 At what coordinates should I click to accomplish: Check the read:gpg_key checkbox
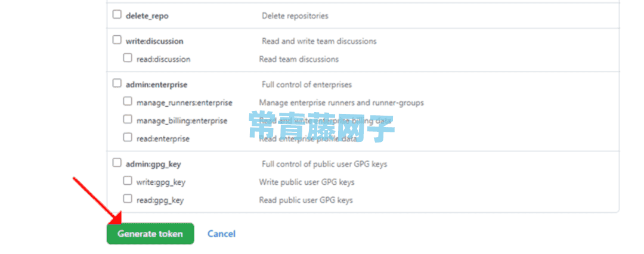coord(128,199)
